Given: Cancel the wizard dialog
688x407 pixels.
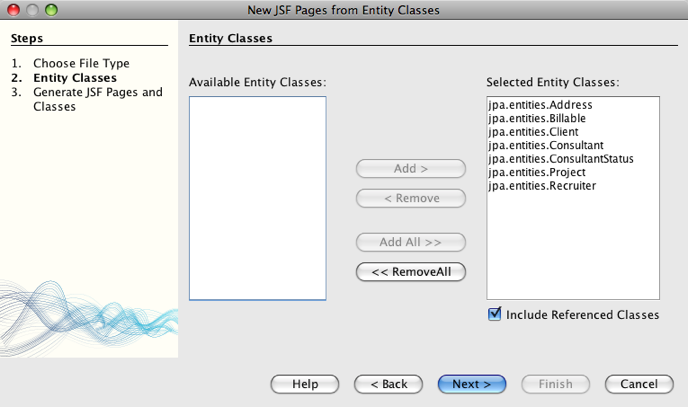Looking at the screenshot, I should coord(638,384).
